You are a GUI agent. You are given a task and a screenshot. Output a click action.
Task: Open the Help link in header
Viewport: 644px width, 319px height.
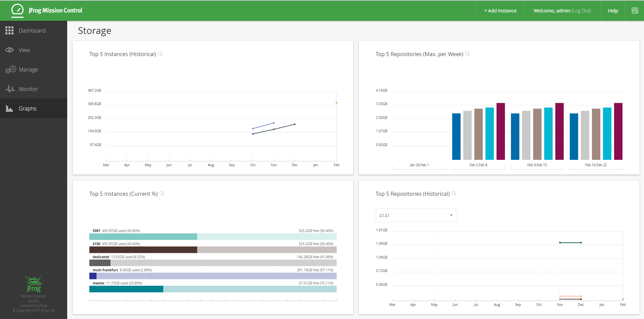(613, 11)
